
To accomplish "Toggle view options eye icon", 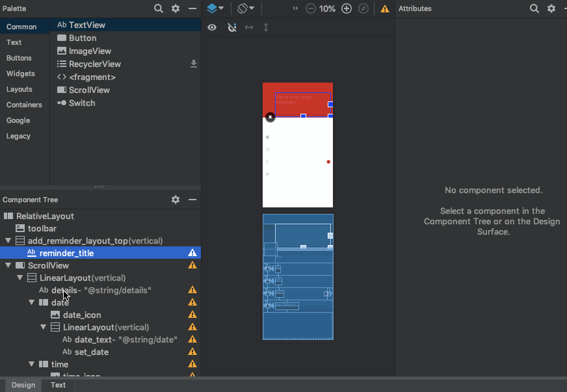I will click(212, 27).
